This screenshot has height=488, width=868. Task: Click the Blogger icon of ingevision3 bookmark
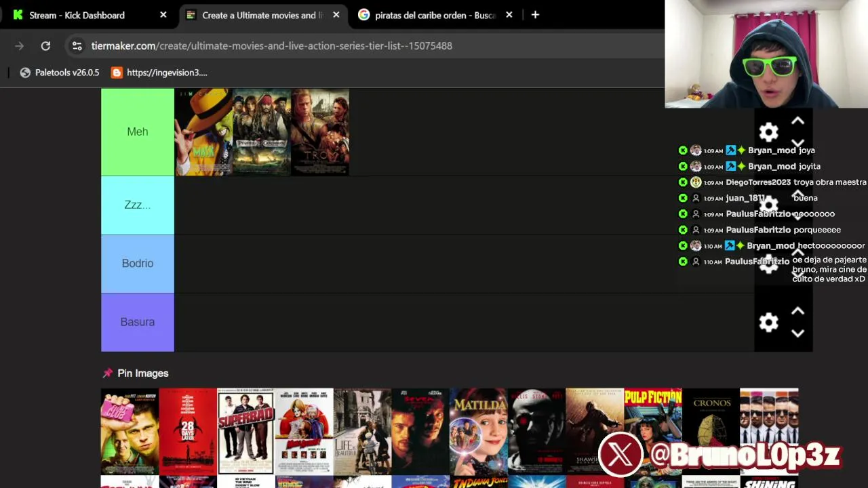117,73
